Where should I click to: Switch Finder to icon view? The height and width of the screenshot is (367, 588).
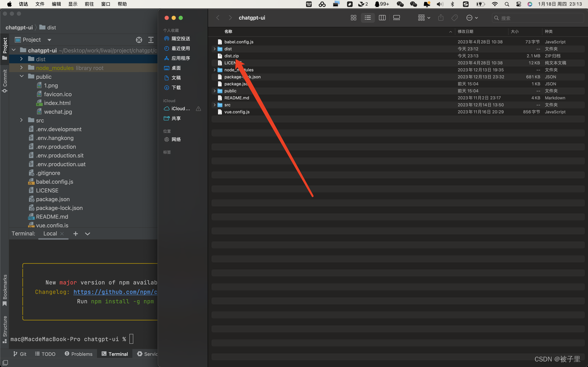[x=353, y=17]
